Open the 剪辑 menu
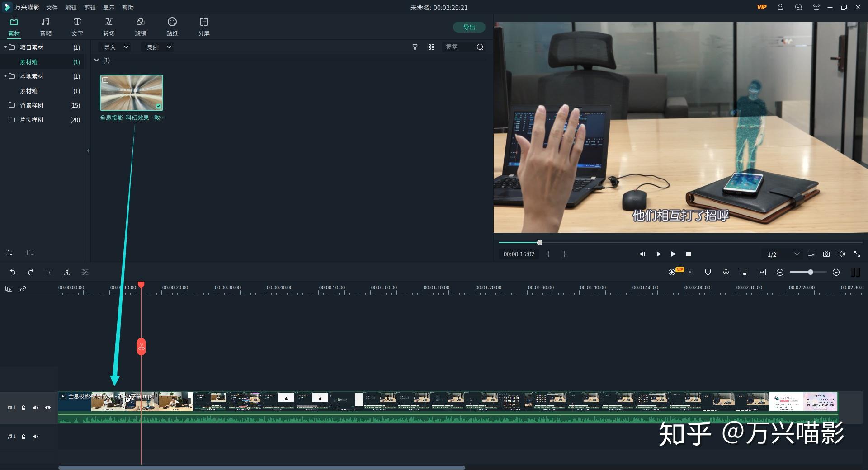 click(x=90, y=8)
